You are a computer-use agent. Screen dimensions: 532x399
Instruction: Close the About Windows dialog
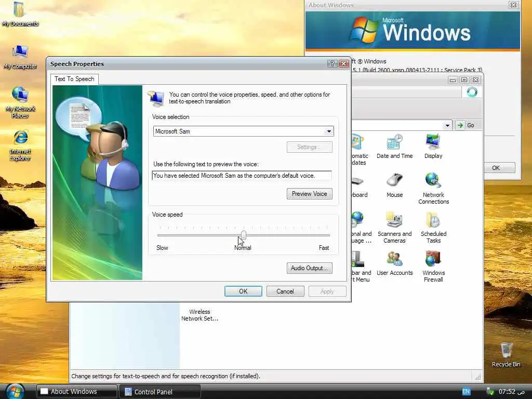click(x=513, y=5)
